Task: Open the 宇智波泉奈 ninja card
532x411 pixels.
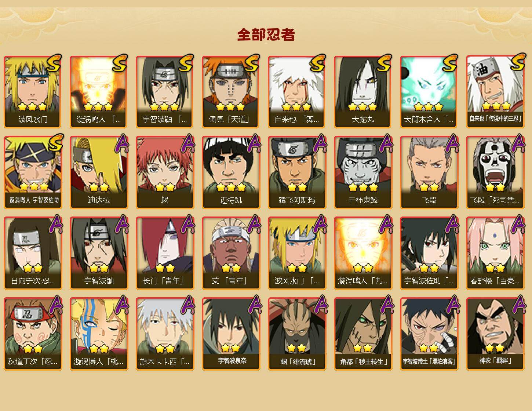Action: click(x=231, y=334)
